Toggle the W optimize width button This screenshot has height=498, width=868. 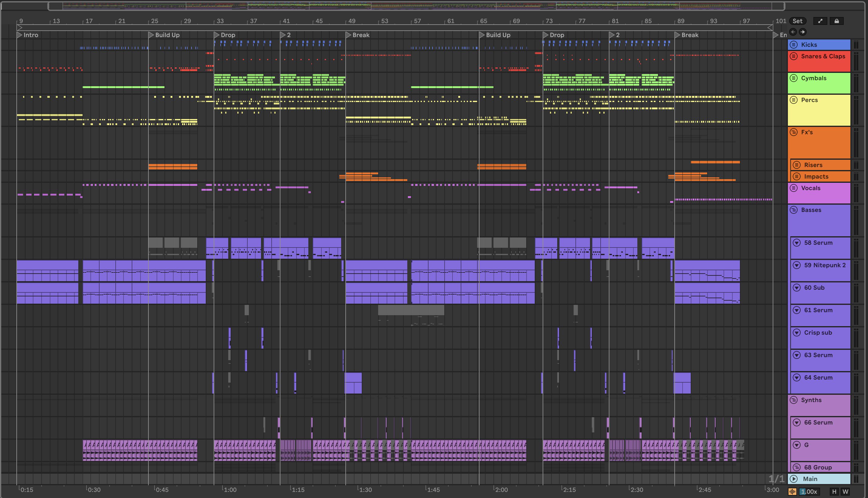coord(846,492)
